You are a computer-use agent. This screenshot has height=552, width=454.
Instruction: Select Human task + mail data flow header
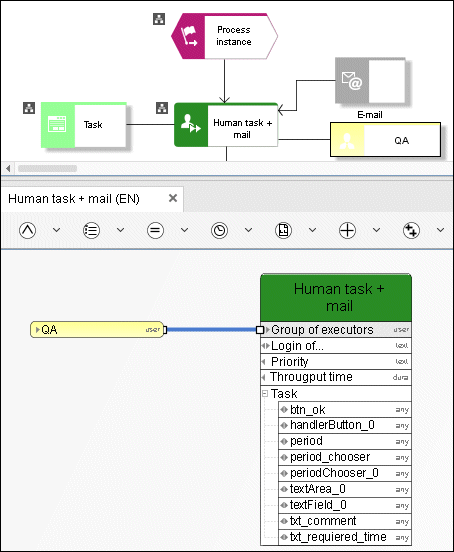click(336, 297)
